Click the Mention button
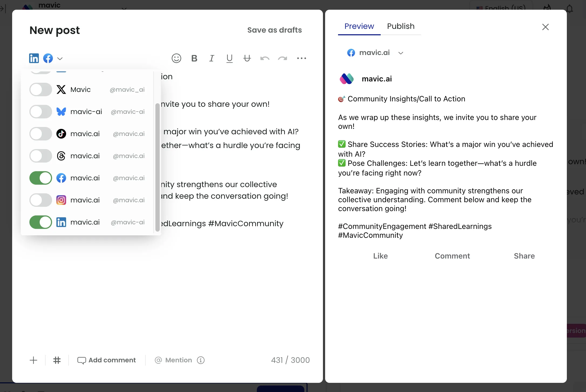 173,360
